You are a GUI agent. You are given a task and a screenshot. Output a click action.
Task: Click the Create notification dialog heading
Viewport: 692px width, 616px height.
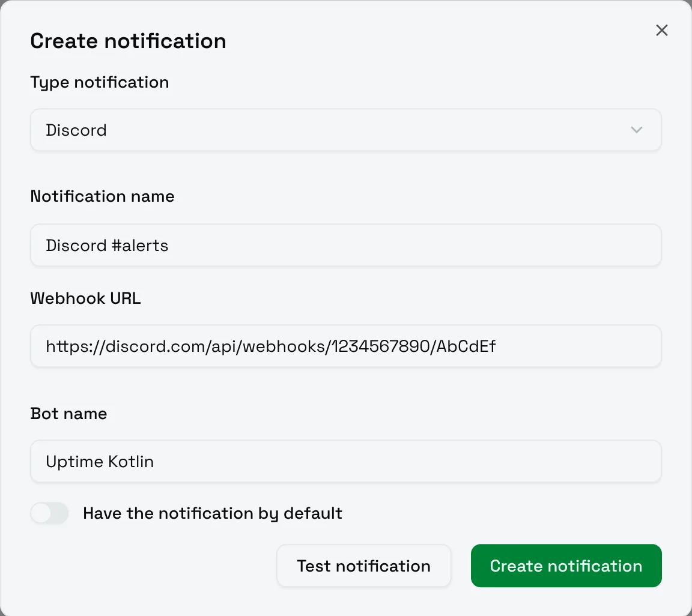129,41
